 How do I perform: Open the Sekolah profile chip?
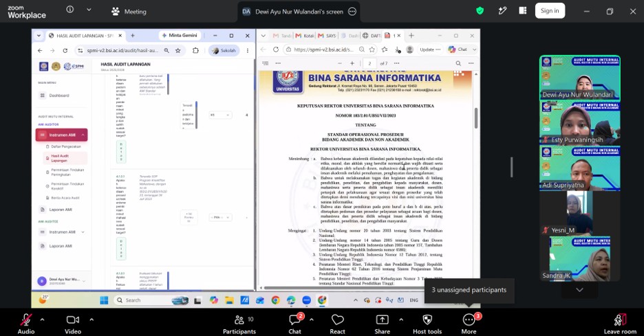click(224, 50)
